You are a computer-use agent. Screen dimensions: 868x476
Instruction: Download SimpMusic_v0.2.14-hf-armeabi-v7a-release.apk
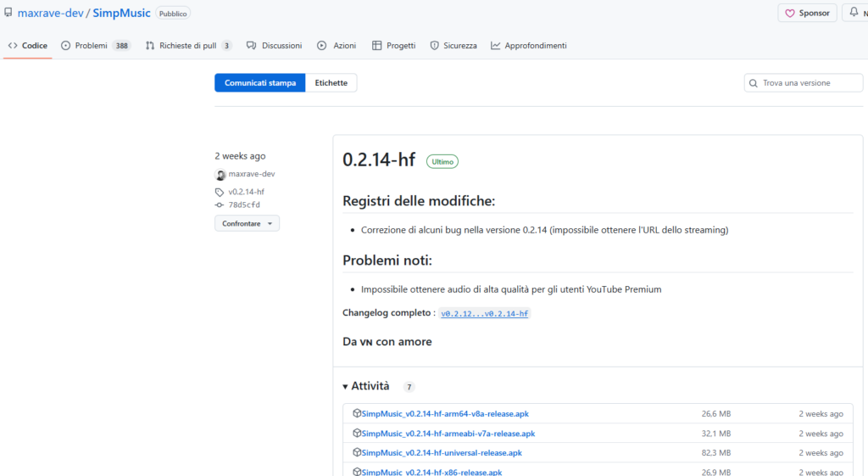pyautogui.click(x=448, y=434)
